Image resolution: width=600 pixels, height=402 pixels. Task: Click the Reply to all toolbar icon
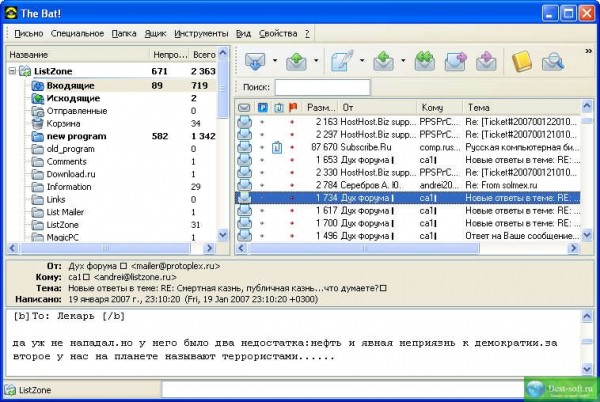[x=424, y=61]
